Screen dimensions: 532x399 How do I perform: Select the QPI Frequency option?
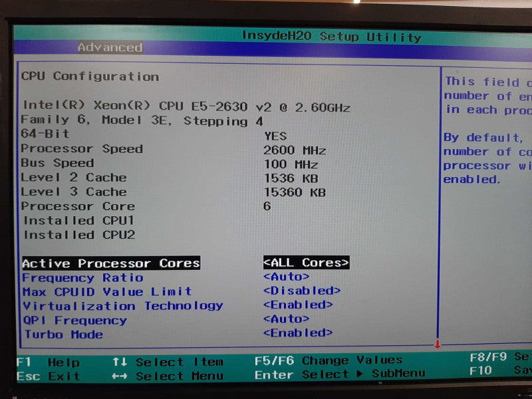pos(75,321)
